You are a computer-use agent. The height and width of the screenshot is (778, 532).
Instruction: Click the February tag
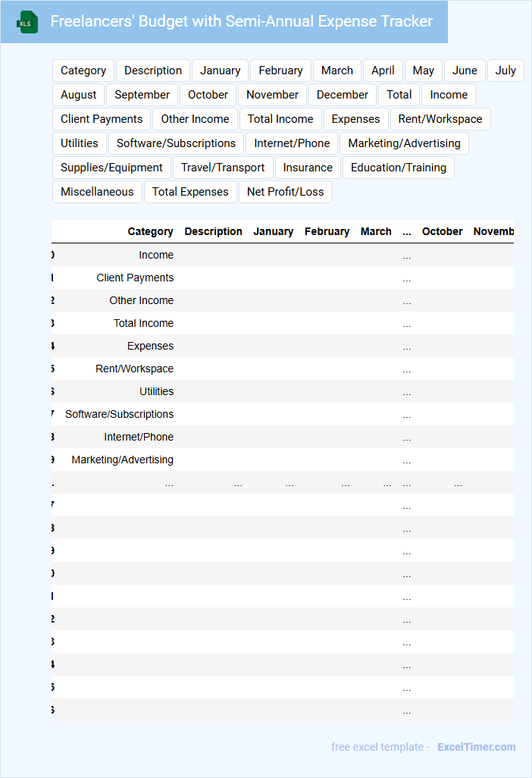(x=280, y=71)
